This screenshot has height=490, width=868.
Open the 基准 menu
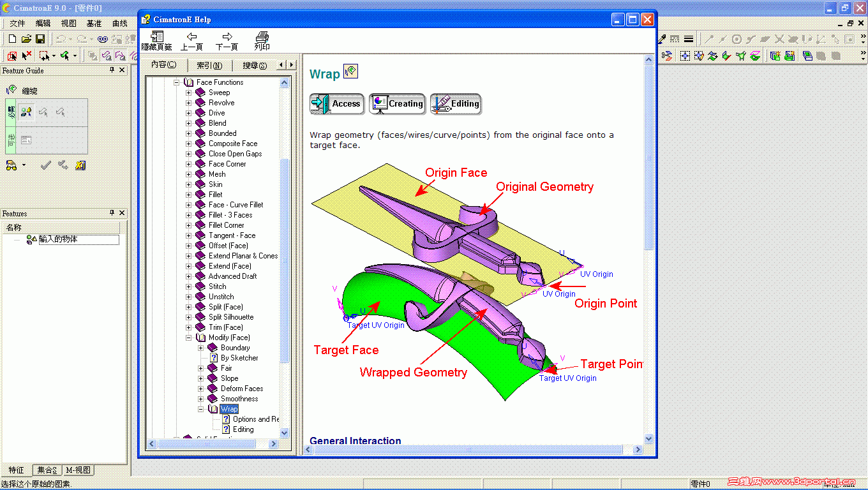94,24
